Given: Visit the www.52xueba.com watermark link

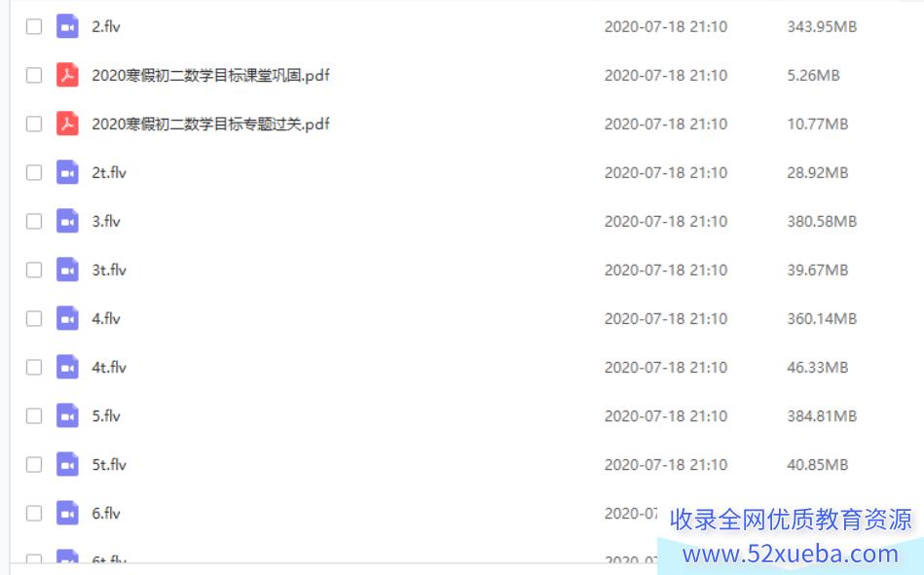Looking at the screenshot, I should [791, 554].
